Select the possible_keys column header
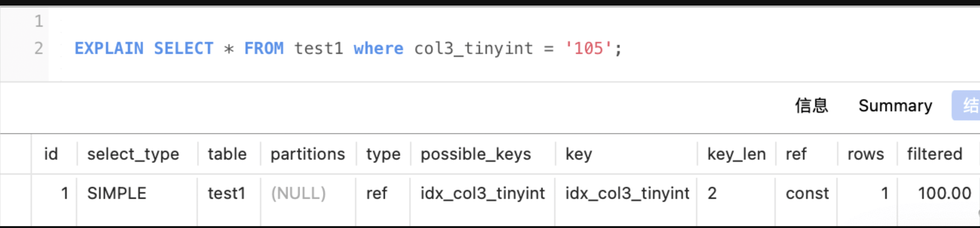Image resolution: width=980 pixels, height=228 pixels. [x=476, y=154]
